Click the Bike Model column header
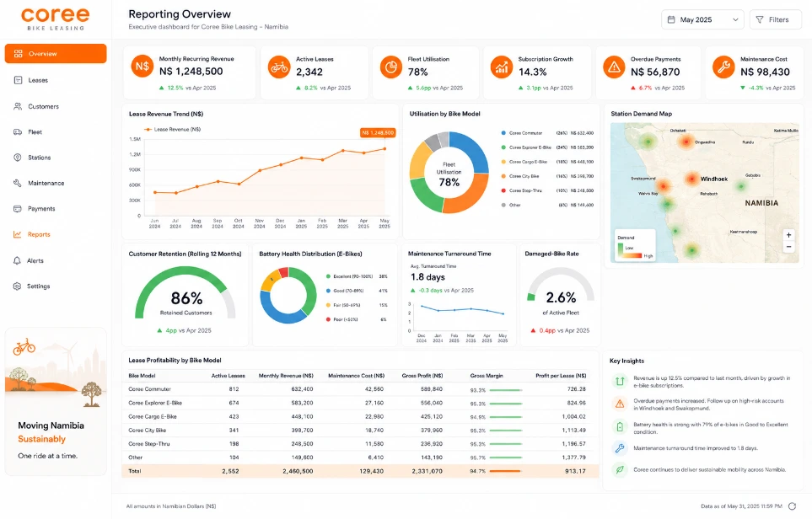This screenshot has height=519, width=812. [142, 376]
